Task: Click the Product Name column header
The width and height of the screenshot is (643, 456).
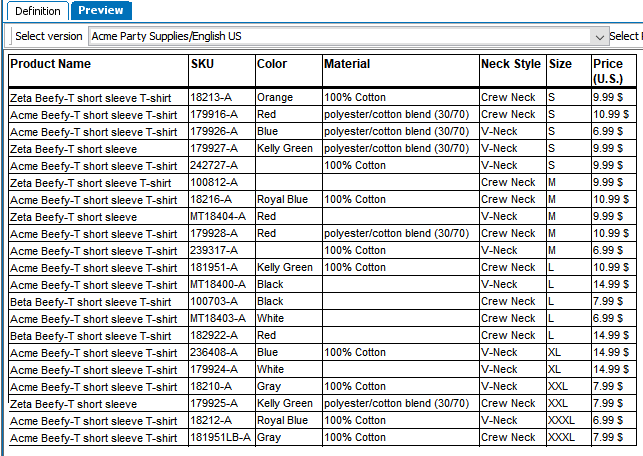Action: tap(50, 64)
